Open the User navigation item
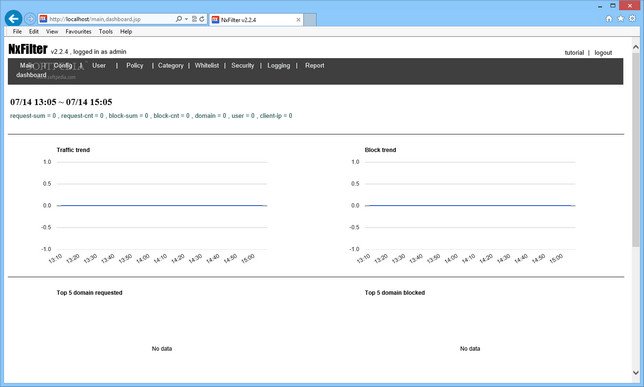The height and width of the screenshot is (387, 644). (x=99, y=65)
